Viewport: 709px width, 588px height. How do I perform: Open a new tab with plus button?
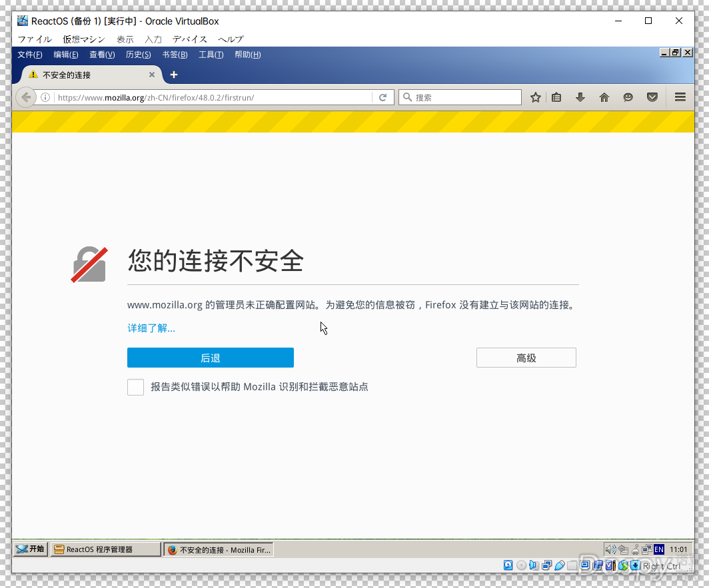click(174, 75)
